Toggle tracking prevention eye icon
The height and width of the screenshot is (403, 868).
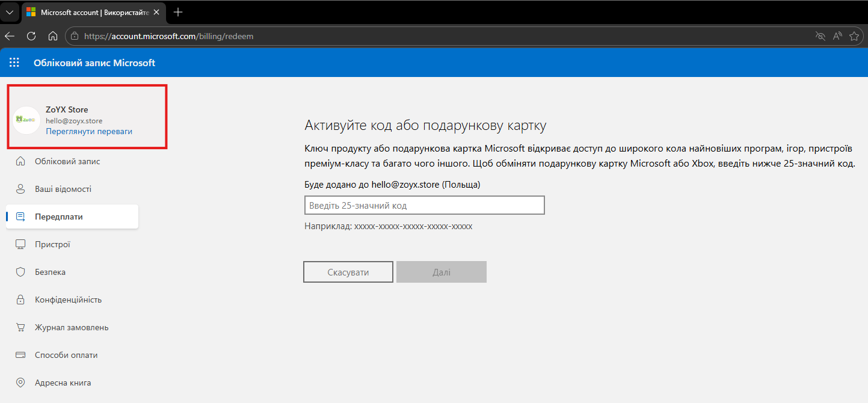pos(820,36)
